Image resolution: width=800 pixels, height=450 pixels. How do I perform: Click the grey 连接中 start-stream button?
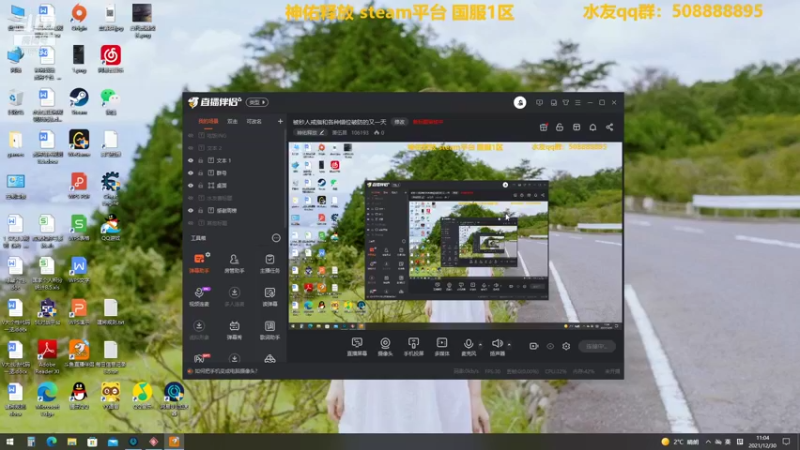pyautogui.click(x=597, y=346)
